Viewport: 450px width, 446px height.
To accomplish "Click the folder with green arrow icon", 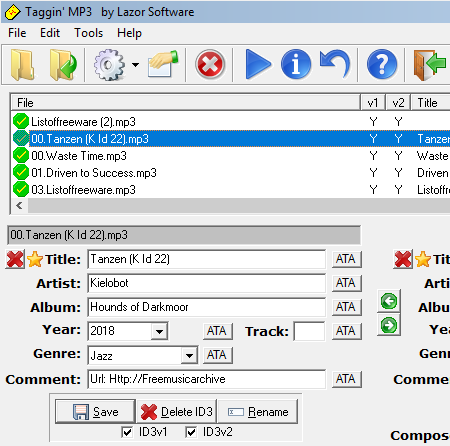I will (63, 65).
